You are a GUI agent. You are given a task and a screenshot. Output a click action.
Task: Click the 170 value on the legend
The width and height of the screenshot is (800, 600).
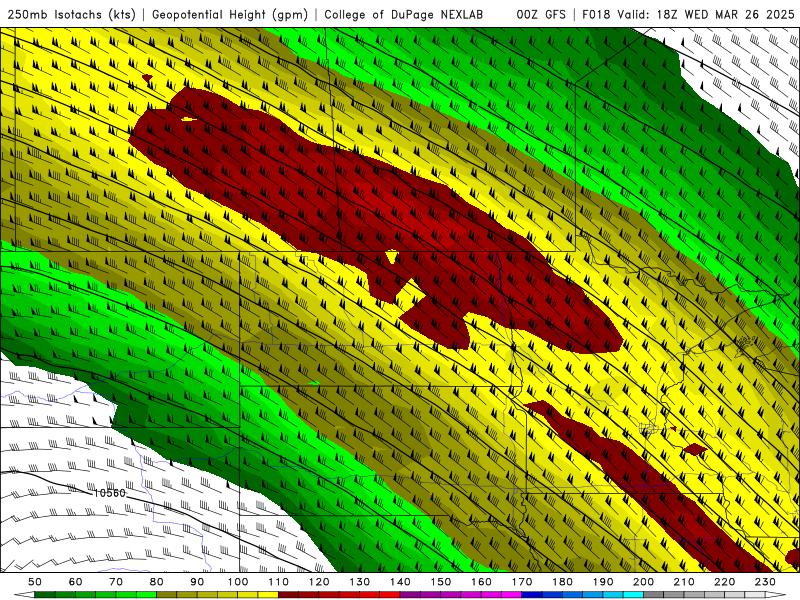(522, 582)
